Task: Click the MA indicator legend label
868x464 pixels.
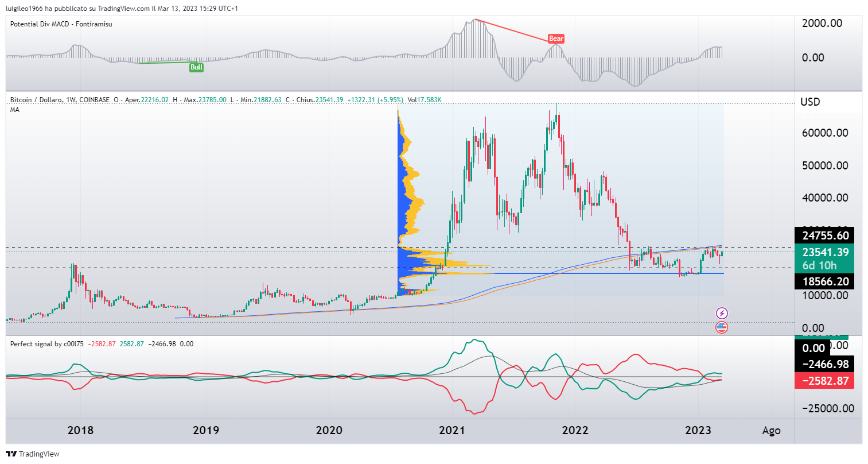Action: coord(15,109)
